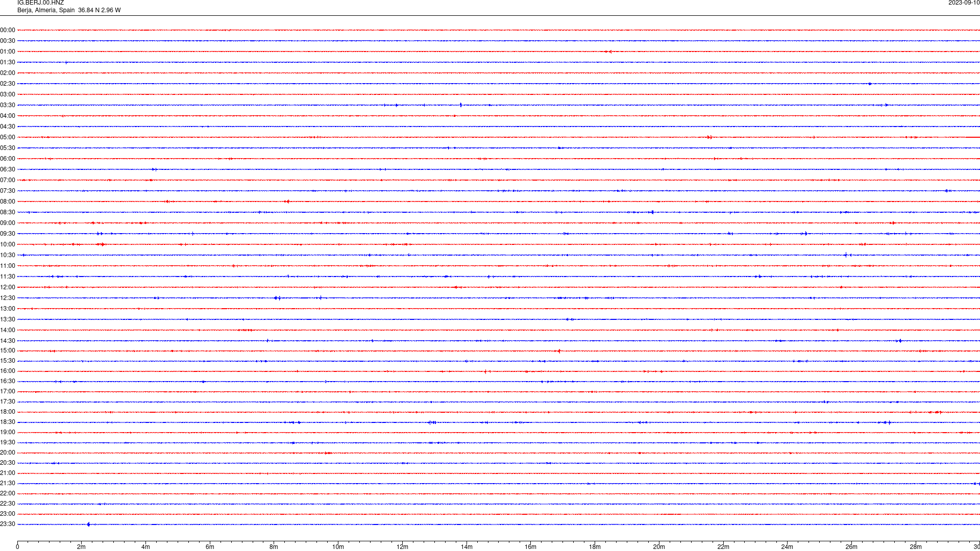The image size is (980, 551).
Task: Select the 01:00 time row label
Action: coord(8,52)
